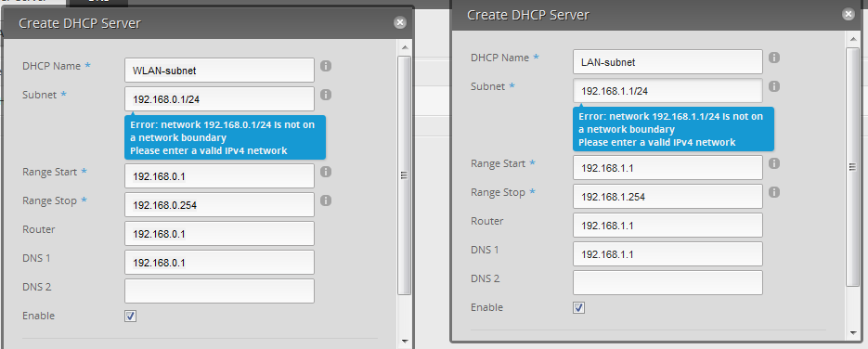This screenshot has width=868, height=349.
Task: Click info icon beside Range Start 192.168.0.1
Action: click(x=326, y=172)
